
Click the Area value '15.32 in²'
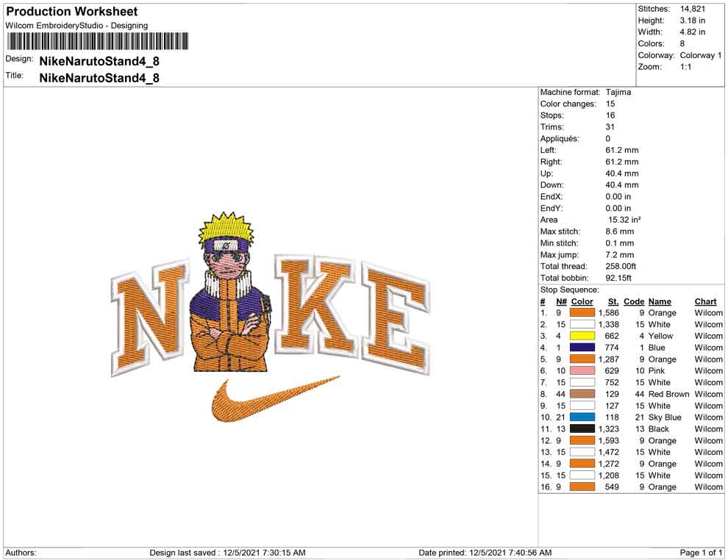624,220
